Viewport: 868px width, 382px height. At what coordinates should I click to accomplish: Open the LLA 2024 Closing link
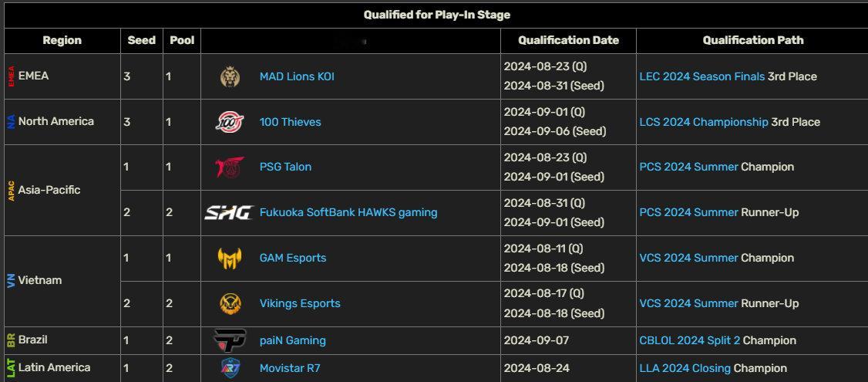coord(685,368)
